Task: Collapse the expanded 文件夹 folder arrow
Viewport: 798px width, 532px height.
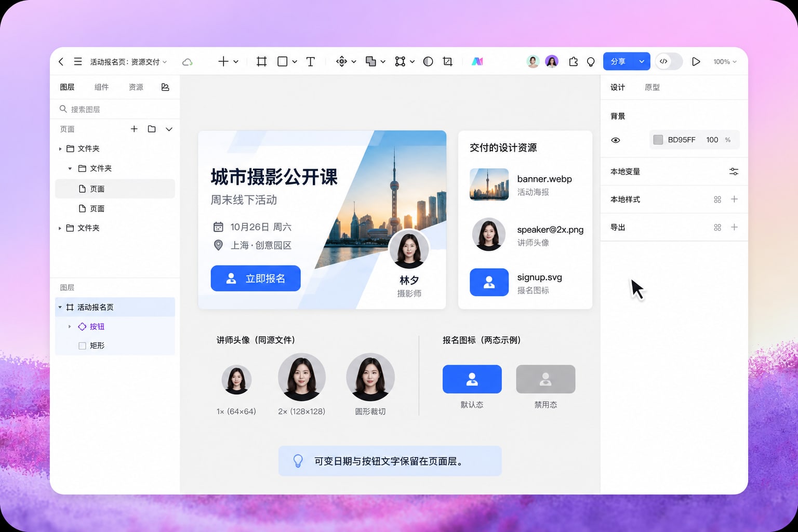Action: (70, 168)
